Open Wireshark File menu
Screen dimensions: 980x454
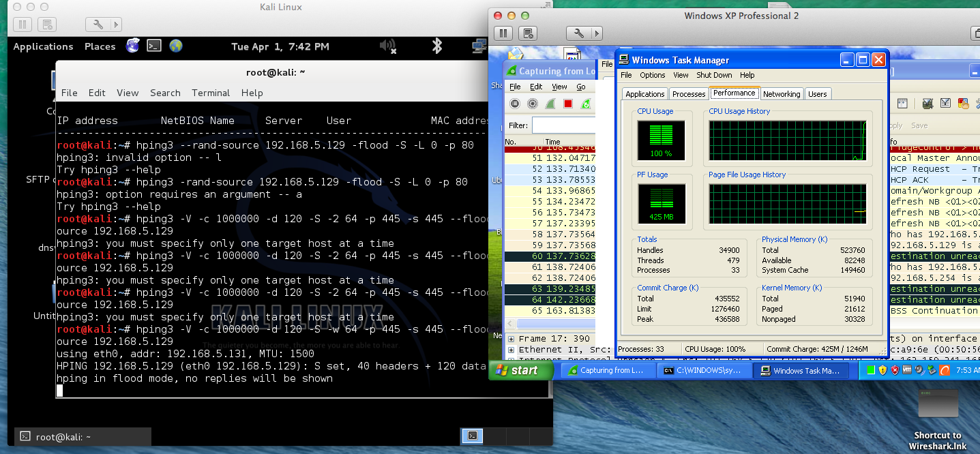(515, 87)
